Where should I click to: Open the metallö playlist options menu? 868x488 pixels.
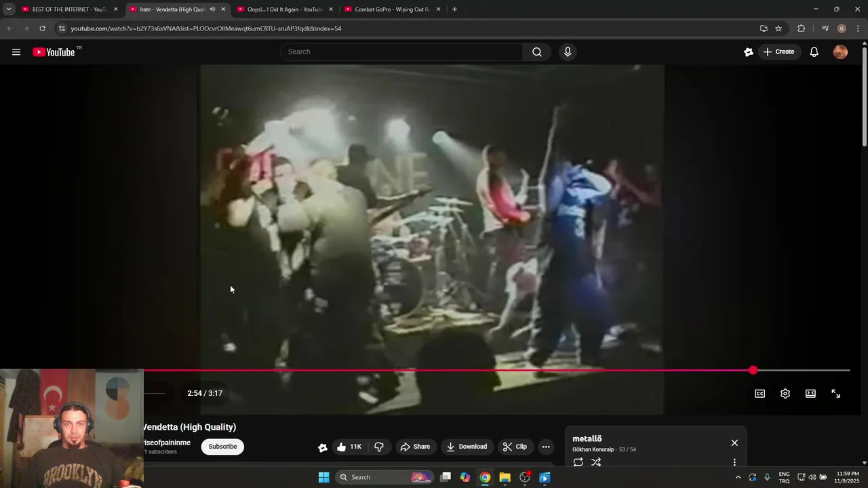click(734, 462)
